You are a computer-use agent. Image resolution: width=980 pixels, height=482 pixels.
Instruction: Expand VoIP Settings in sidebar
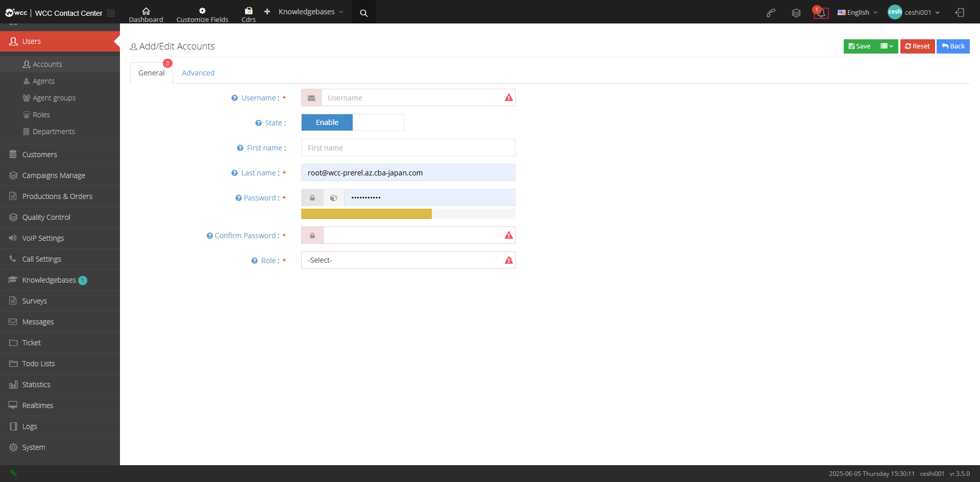[x=60, y=238]
